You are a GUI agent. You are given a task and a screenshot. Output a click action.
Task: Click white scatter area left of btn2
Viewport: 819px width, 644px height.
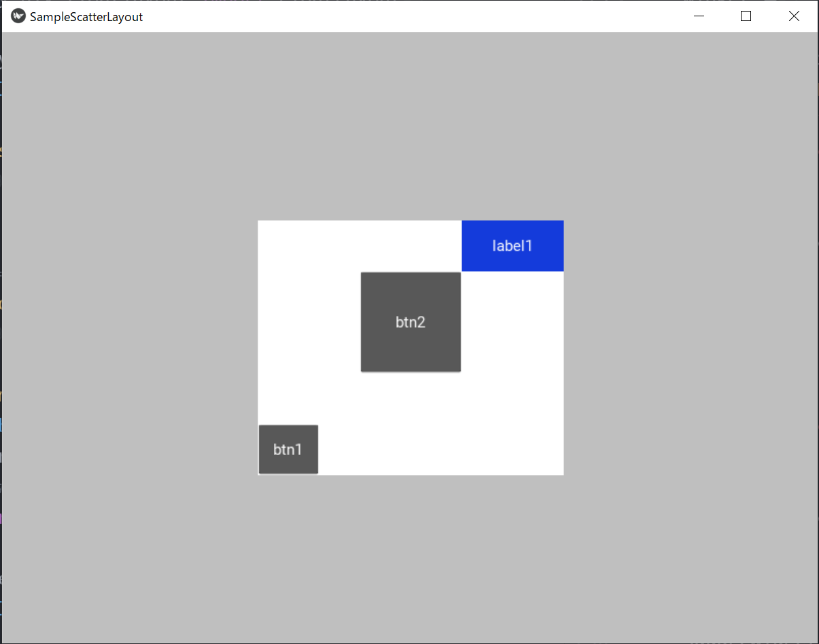coord(309,322)
